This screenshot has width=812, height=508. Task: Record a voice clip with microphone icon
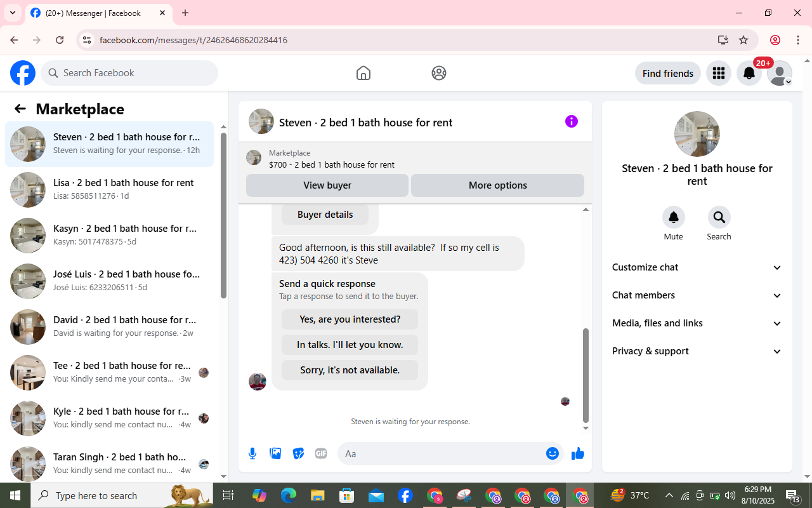point(252,453)
